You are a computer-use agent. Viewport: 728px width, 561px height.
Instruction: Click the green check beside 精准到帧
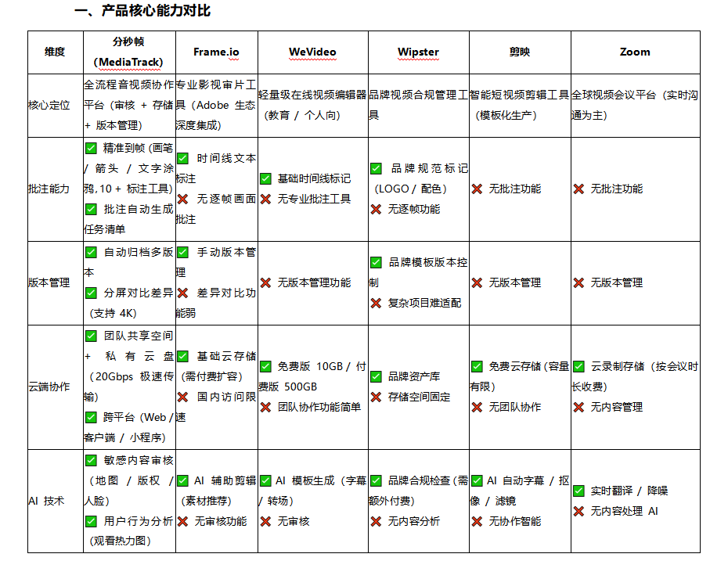[91, 148]
